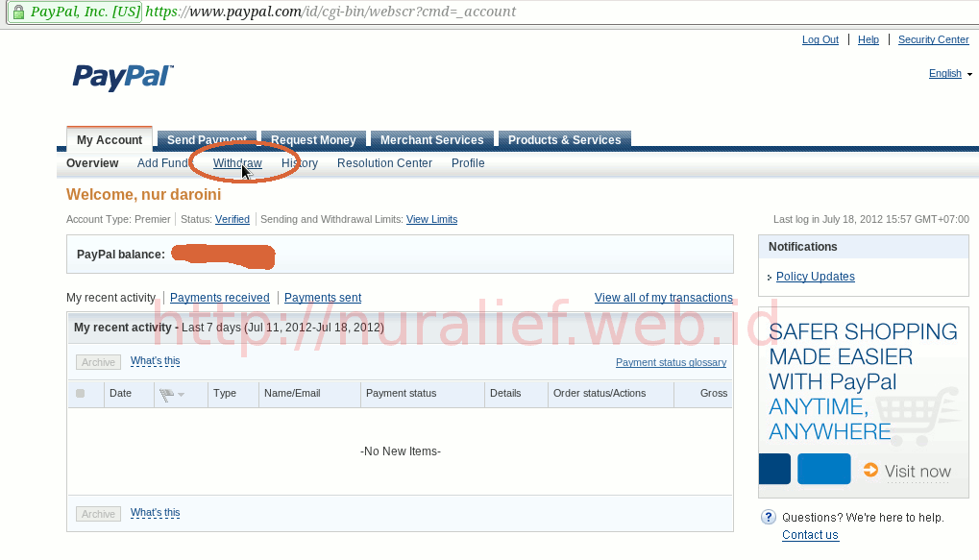Click the bottom Archive button

coord(99,514)
